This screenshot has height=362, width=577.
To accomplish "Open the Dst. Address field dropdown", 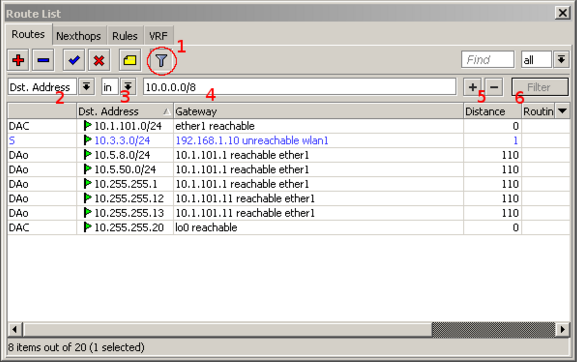I will pyautogui.click(x=86, y=87).
